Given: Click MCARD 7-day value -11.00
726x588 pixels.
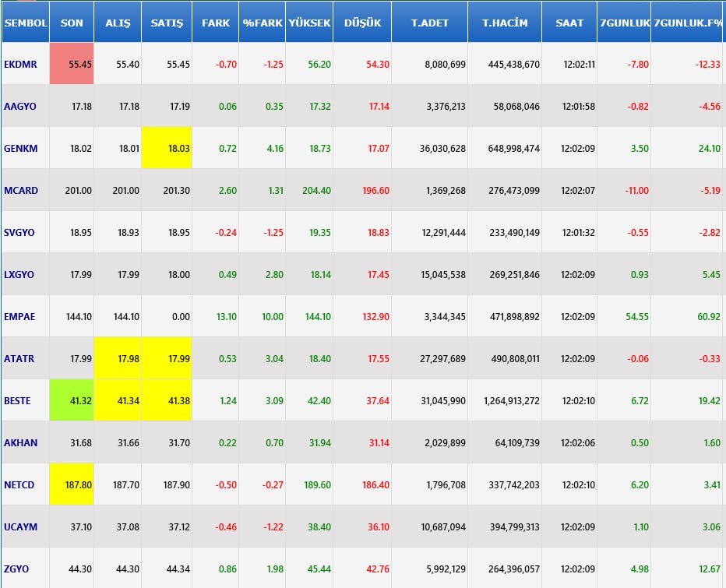Looking at the screenshot, I should pos(636,190).
